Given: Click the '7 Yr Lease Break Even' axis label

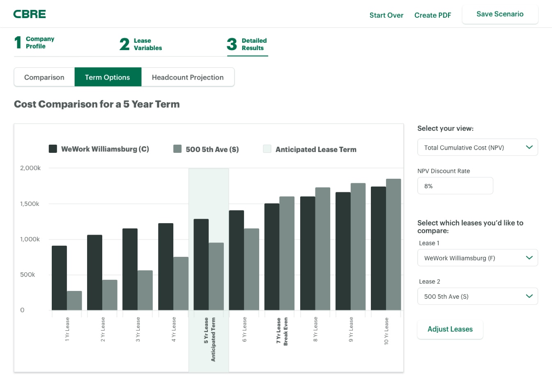Looking at the screenshot, I should [x=282, y=331].
